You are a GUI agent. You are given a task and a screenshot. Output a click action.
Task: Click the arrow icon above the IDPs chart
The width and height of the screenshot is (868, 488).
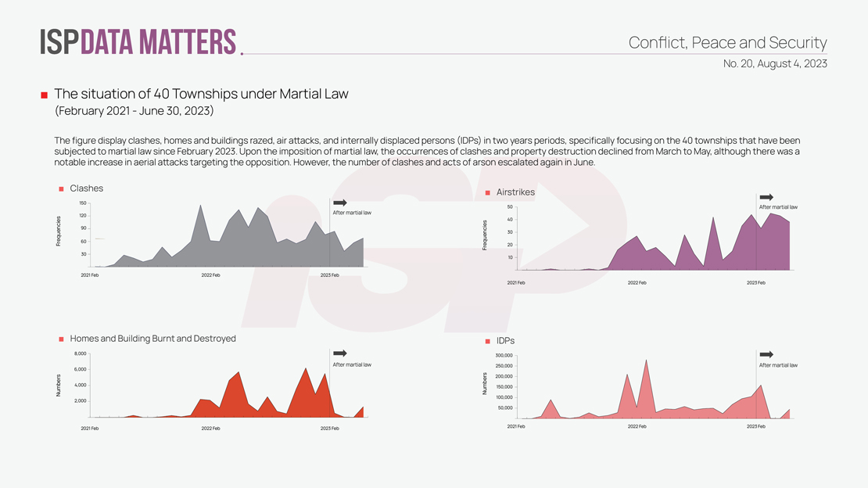[x=766, y=354]
